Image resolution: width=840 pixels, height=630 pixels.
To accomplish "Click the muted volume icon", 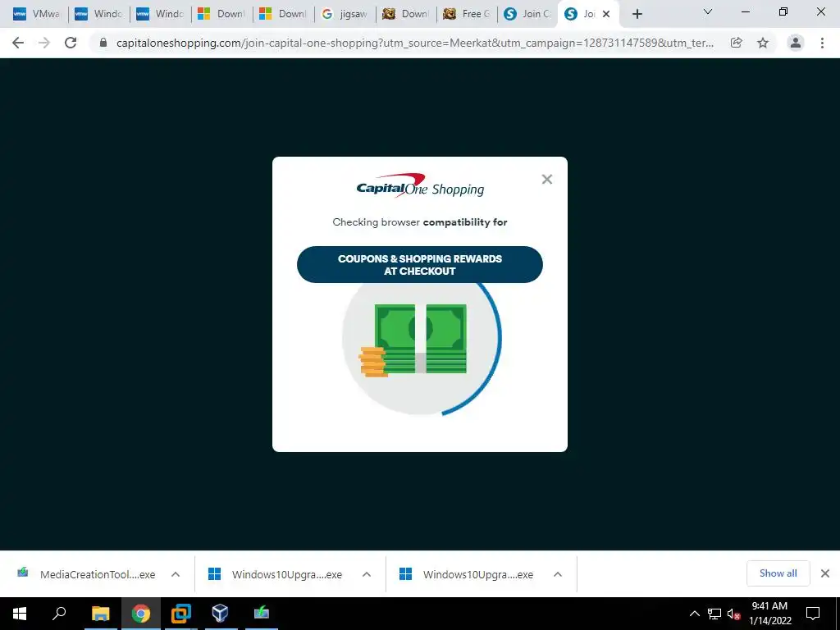I will point(733,614).
